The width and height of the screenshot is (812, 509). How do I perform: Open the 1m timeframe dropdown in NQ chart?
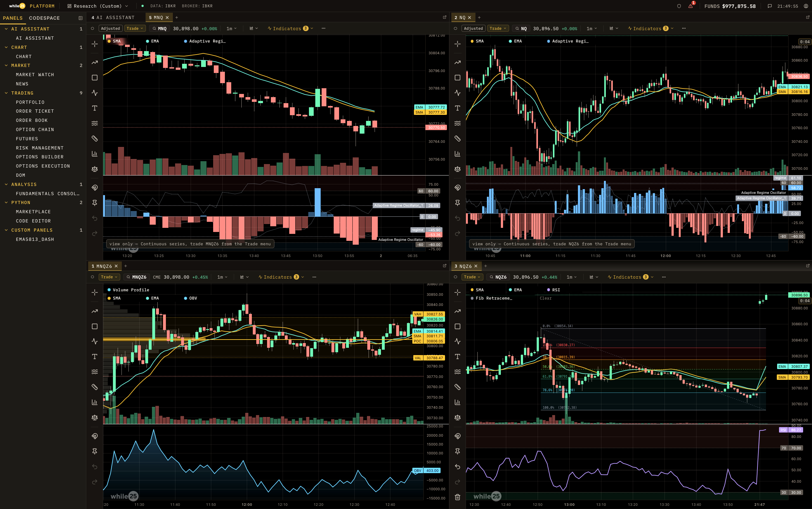click(x=592, y=29)
